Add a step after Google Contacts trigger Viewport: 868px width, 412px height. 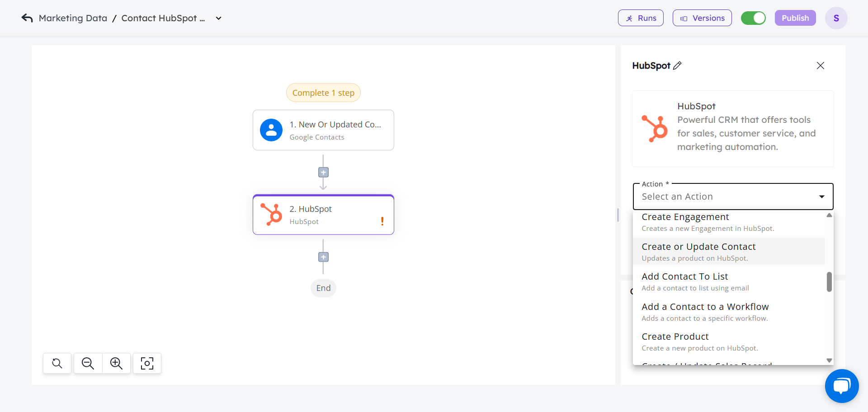coord(323,172)
